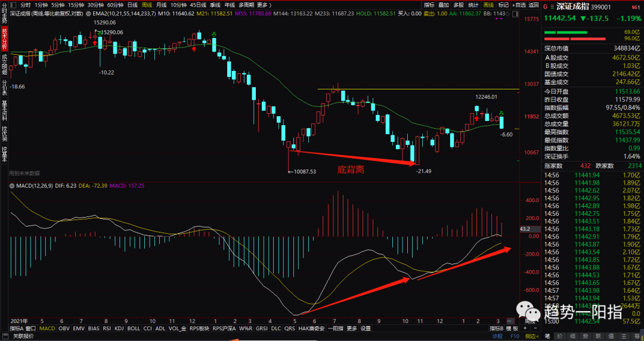Viewport: 644px width, 341px height.
Task: Switch to 月线 period
Action: pyautogui.click(x=162, y=5)
